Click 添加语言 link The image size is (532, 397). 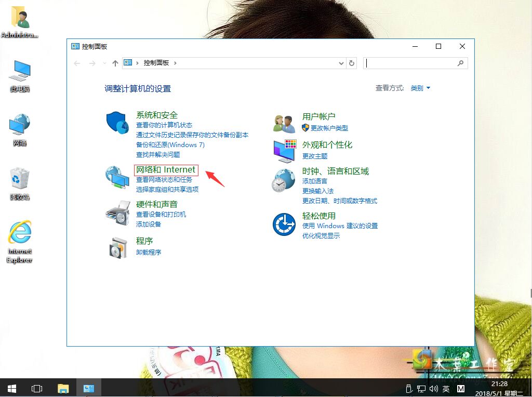tap(315, 181)
